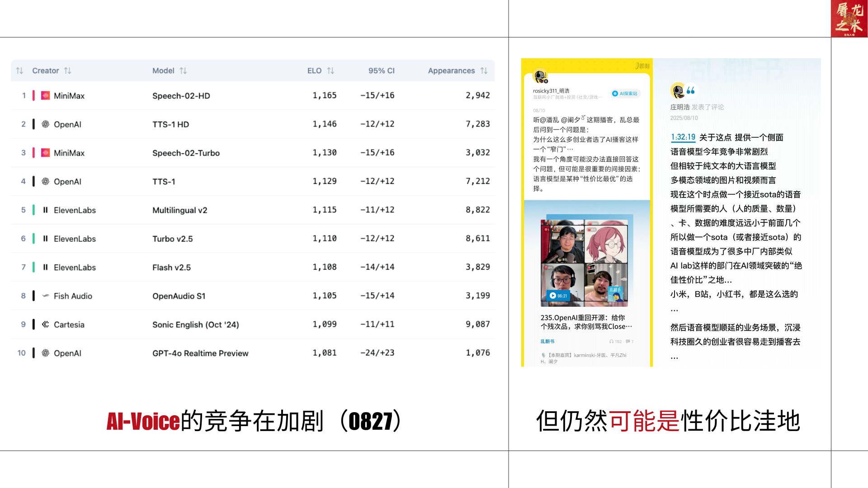Click the 庄明浩 commenter name
868x488 pixels.
click(680, 107)
